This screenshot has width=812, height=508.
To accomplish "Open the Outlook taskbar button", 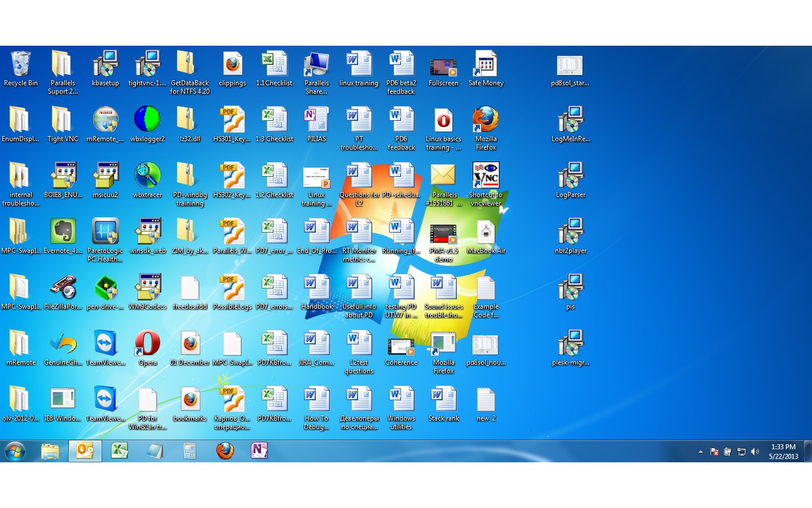I will (85, 451).
